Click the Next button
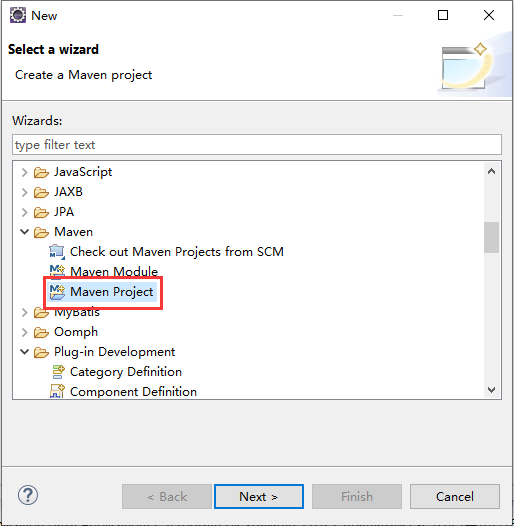Image resolution: width=514 pixels, height=526 pixels. tap(259, 496)
